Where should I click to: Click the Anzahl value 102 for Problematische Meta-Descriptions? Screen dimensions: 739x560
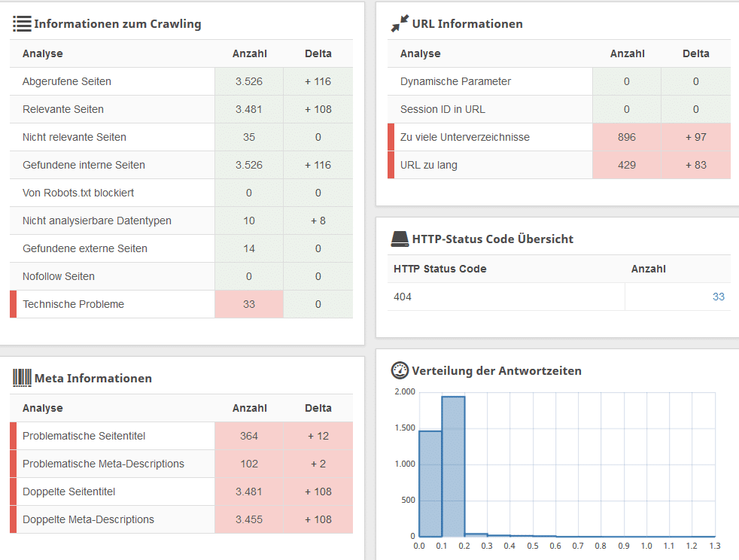pos(249,464)
